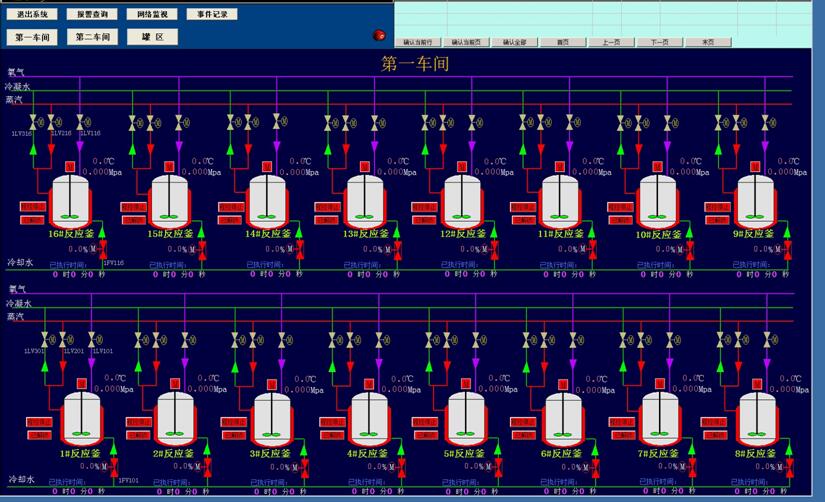The image size is (825, 502).
Task: Select the 3#反应釜 reactor vessel
Action: pos(272,419)
